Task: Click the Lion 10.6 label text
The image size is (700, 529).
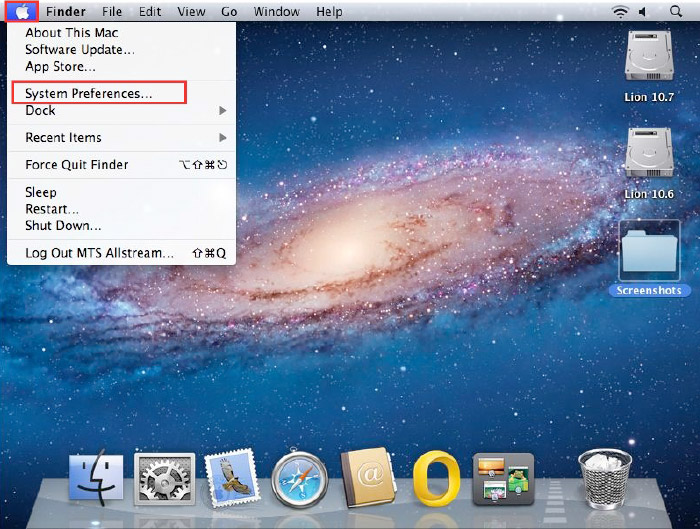Action: coord(649,194)
